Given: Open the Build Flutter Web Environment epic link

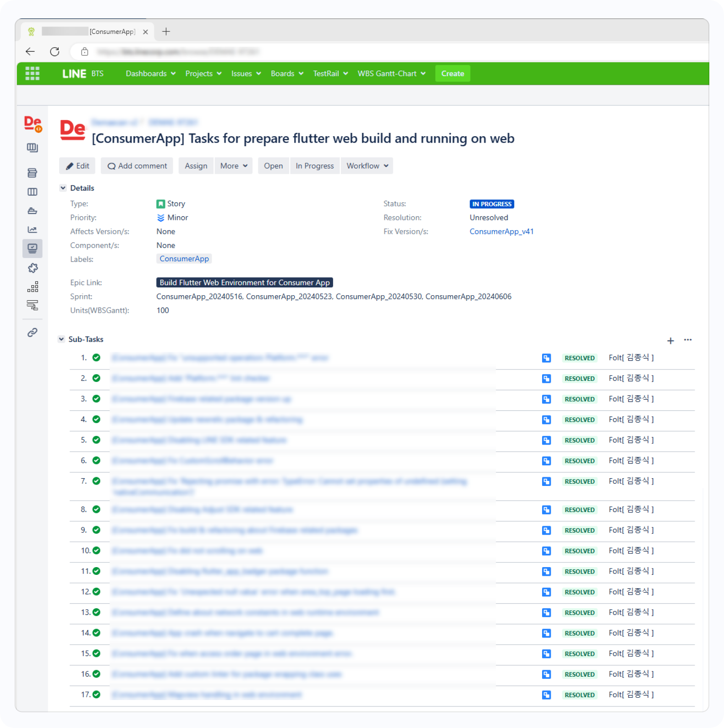Looking at the screenshot, I should 245,283.
